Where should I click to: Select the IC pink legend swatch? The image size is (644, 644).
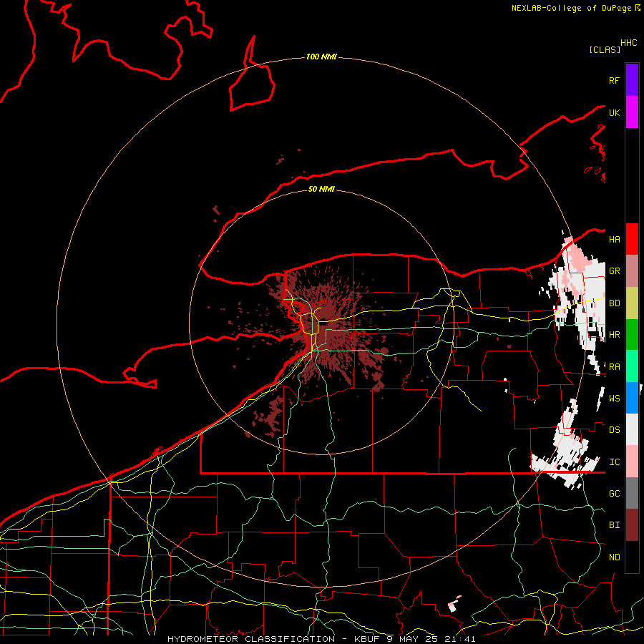tap(632, 462)
